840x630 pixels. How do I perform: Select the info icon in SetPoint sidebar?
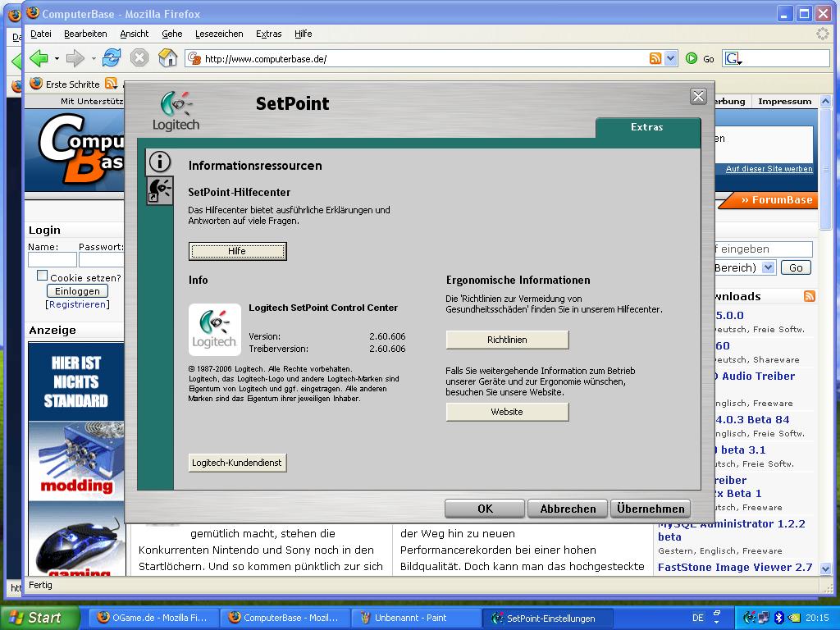click(160, 162)
